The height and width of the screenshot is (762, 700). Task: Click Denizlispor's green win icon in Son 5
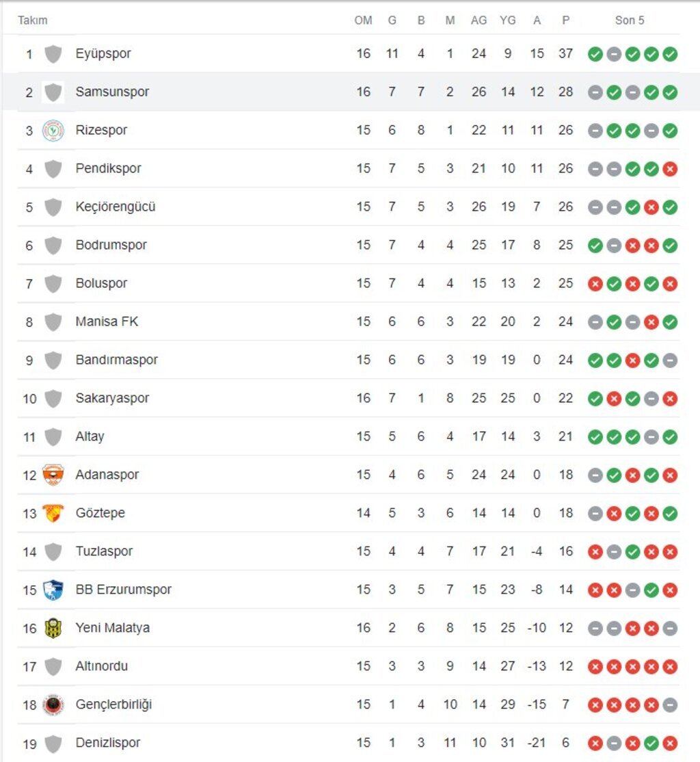tap(651, 743)
